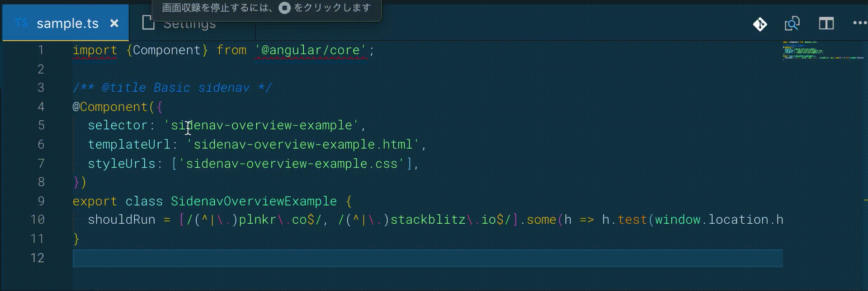
Task: Open the more actions ellipsis menu
Action: tap(859, 23)
